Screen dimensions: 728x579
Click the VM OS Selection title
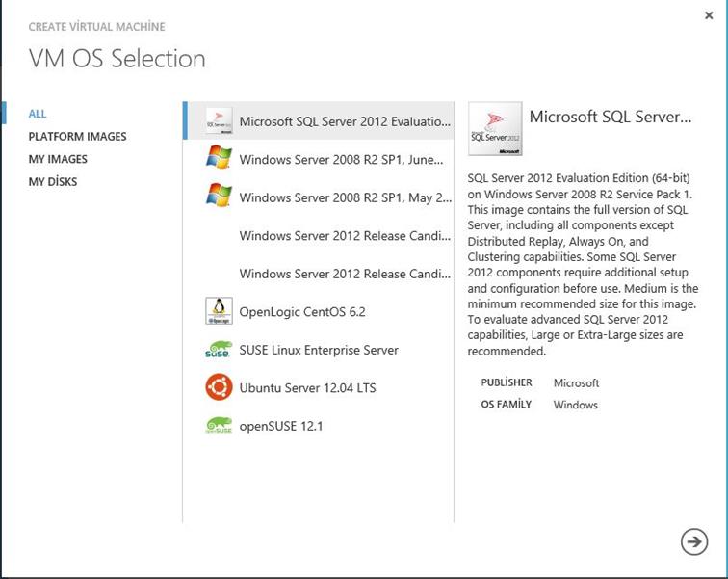[117, 59]
